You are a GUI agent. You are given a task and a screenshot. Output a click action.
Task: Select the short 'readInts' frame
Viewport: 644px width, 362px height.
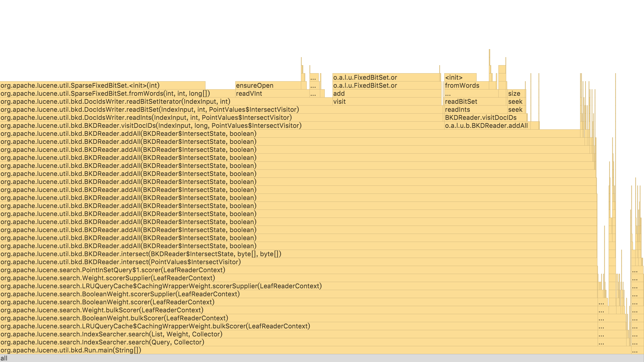[x=476, y=110]
